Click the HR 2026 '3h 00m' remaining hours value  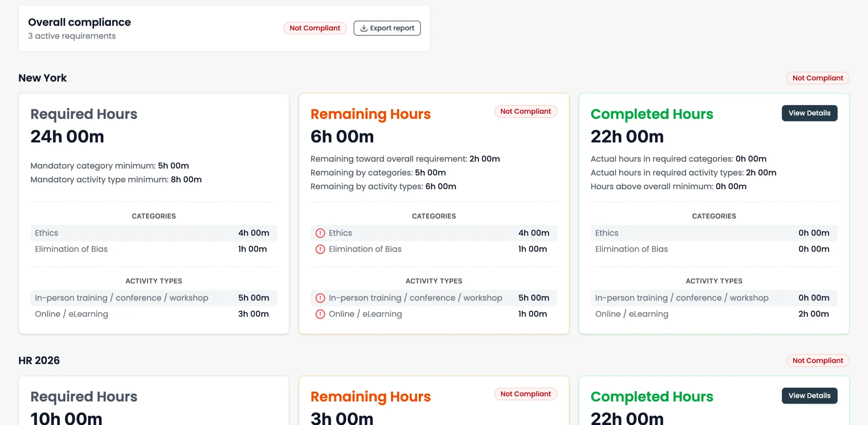click(342, 418)
